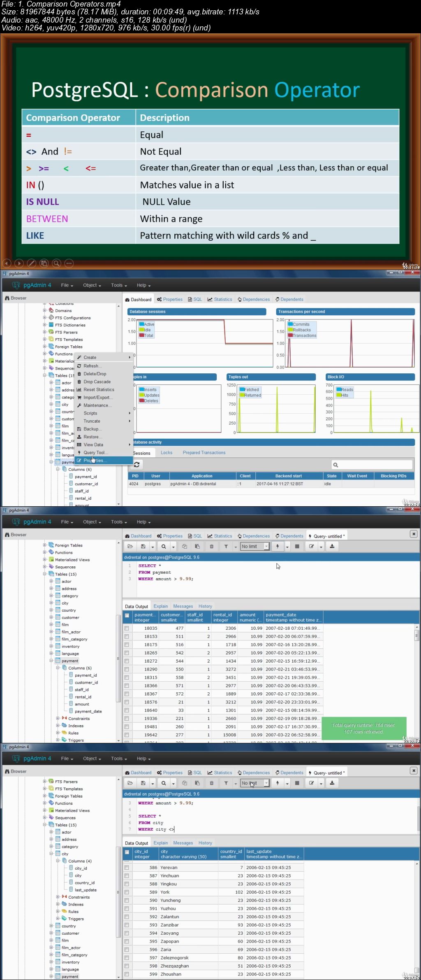Click in sessions search input field
Image resolution: width=421 pixels, height=980 pixels.
tap(372, 465)
